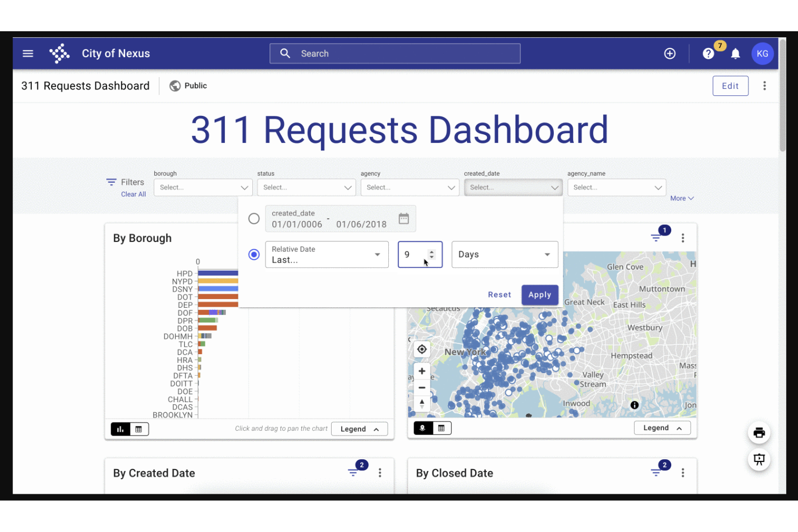
Task: Open the map's filter indicator badge
Action: point(664,230)
